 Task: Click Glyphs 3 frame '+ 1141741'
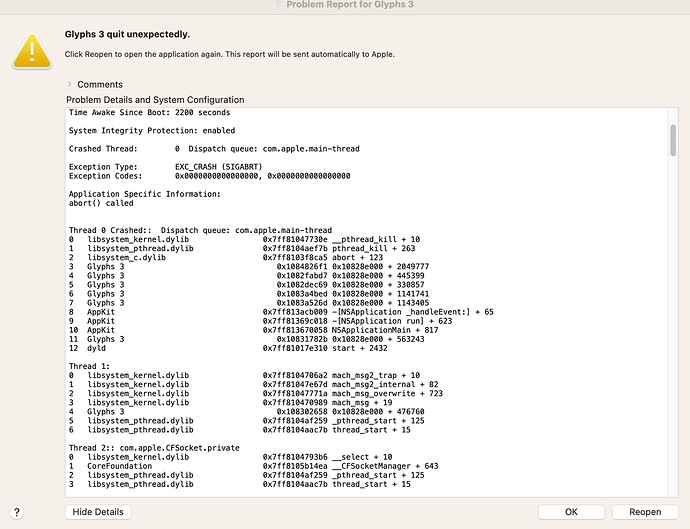pyautogui.click(x=249, y=294)
